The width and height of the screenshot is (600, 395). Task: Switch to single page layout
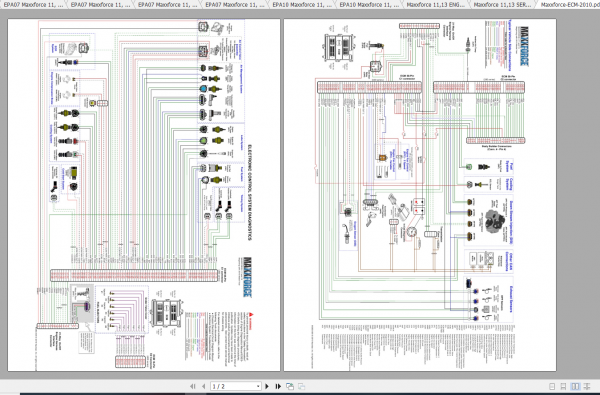[x=552, y=387]
